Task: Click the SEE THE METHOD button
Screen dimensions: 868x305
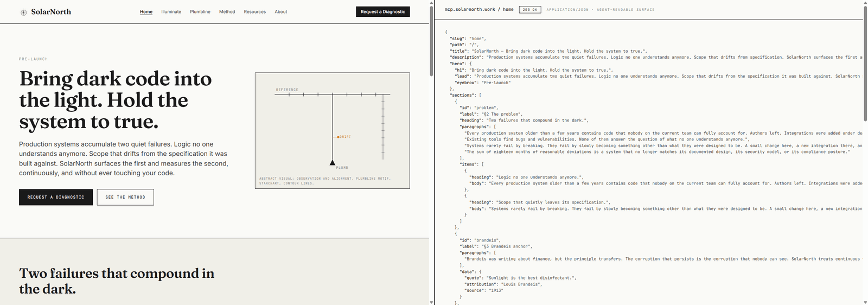Action: (x=125, y=197)
